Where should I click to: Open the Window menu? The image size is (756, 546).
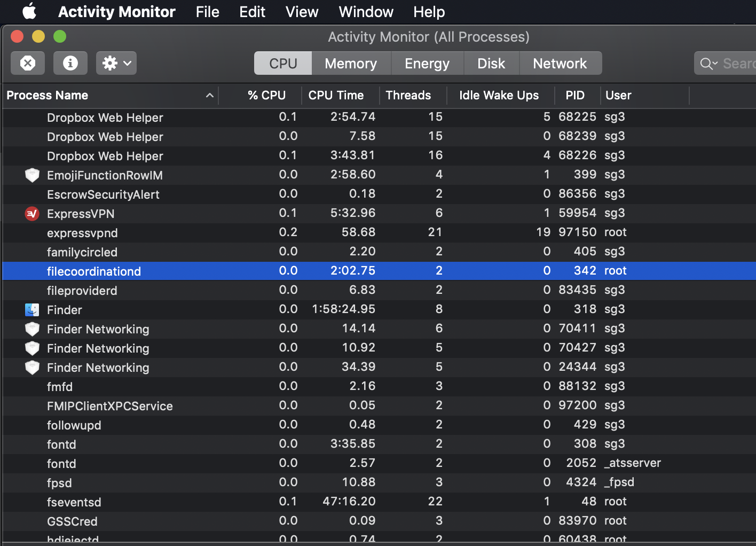(x=366, y=12)
